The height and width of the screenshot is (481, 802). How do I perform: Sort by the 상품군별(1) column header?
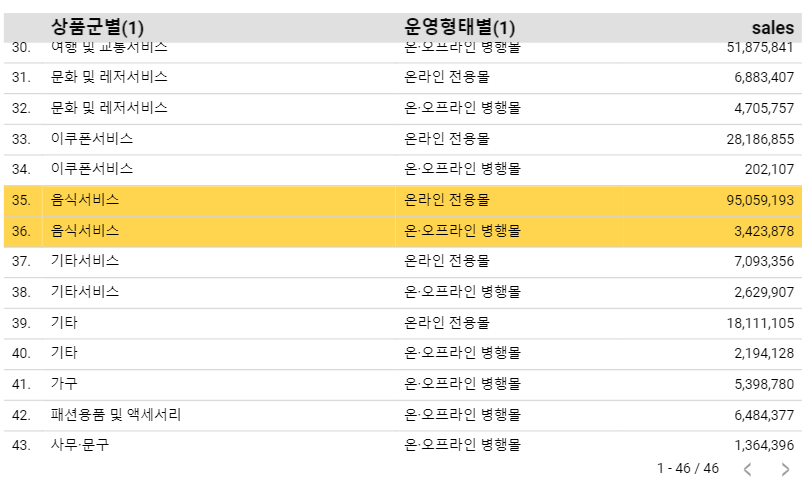[x=97, y=27]
